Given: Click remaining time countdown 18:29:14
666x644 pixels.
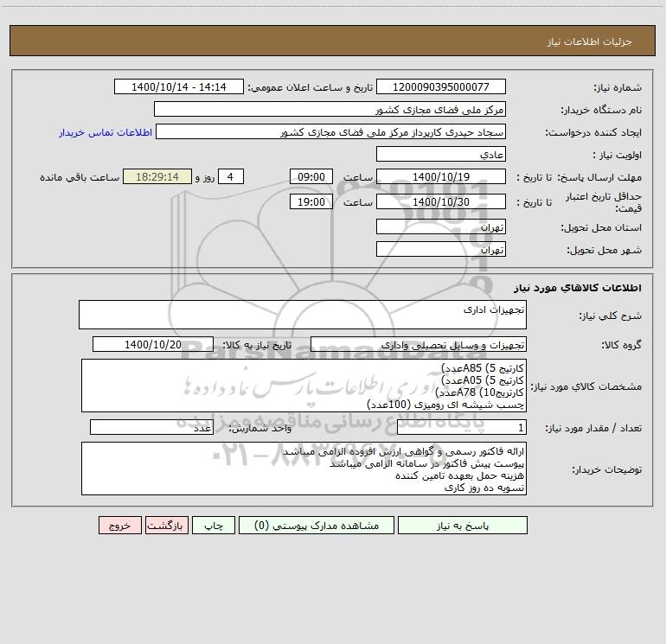Looking at the screenshot, I should click(x=157, y=176).
